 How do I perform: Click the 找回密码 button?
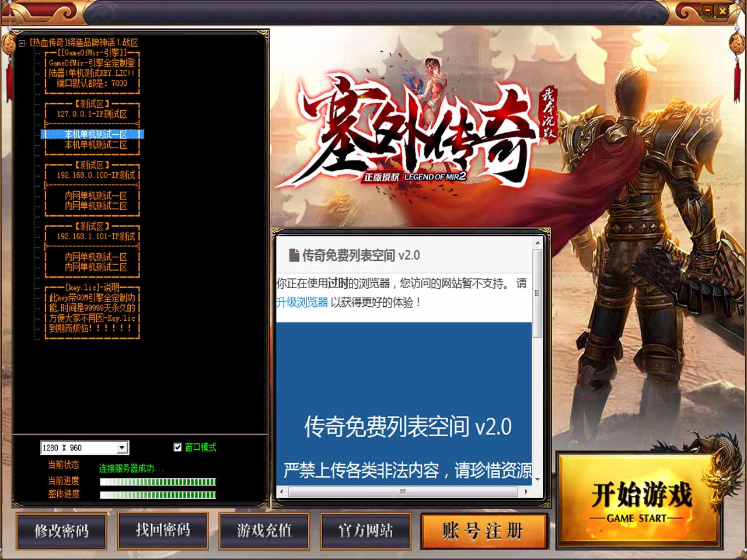(x=163, y=530)
